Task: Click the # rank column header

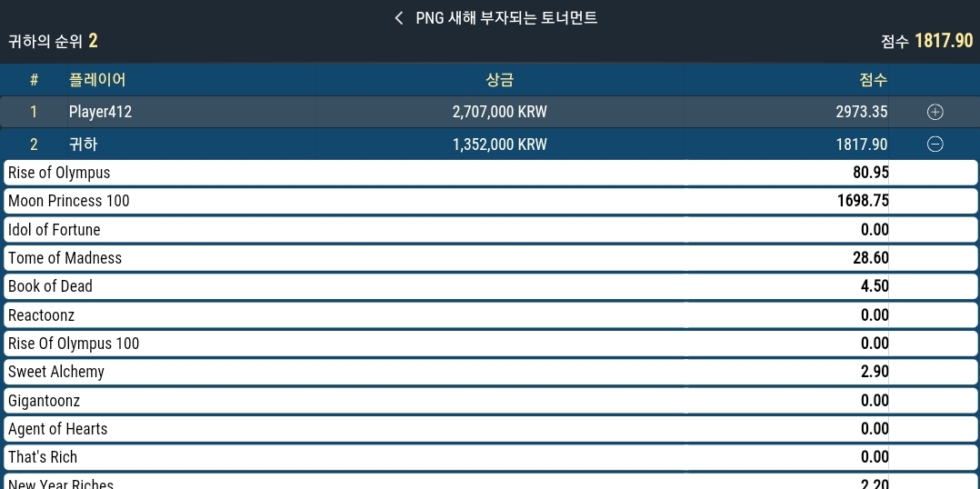Action: [x=34, y=79]
